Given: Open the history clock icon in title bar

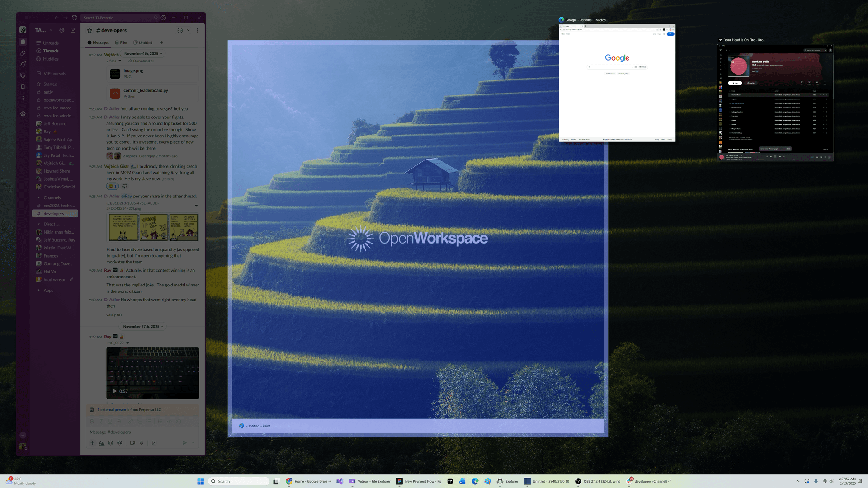Looking at the screenshot, I should [75, 18].
